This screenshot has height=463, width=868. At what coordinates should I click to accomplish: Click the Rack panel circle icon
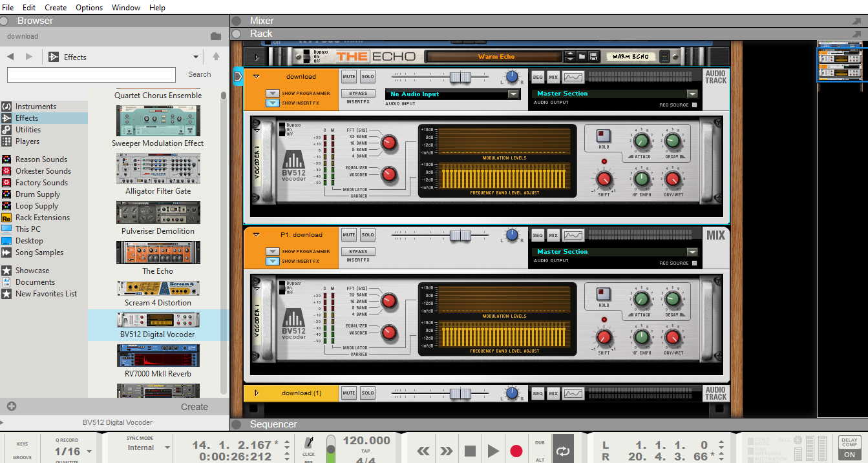[237, 34]
